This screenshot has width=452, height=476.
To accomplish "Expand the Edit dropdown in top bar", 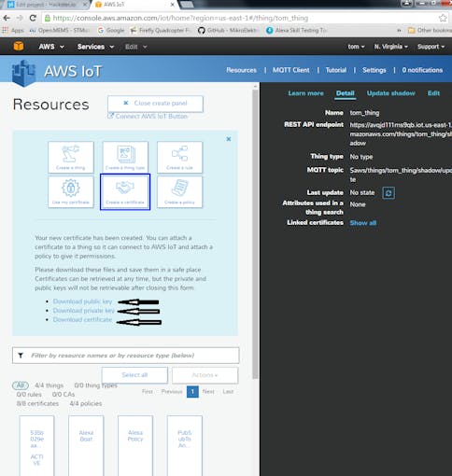I will [136, 47].
